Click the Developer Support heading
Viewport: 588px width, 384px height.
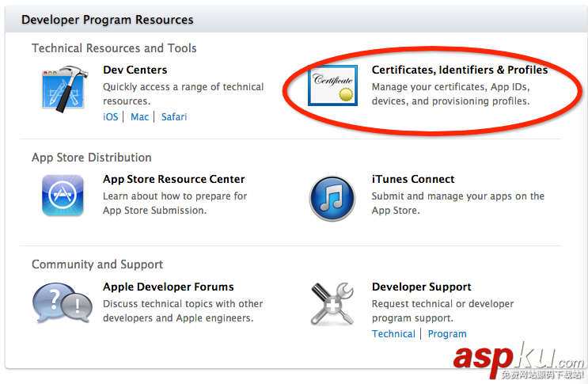[422, 287]
